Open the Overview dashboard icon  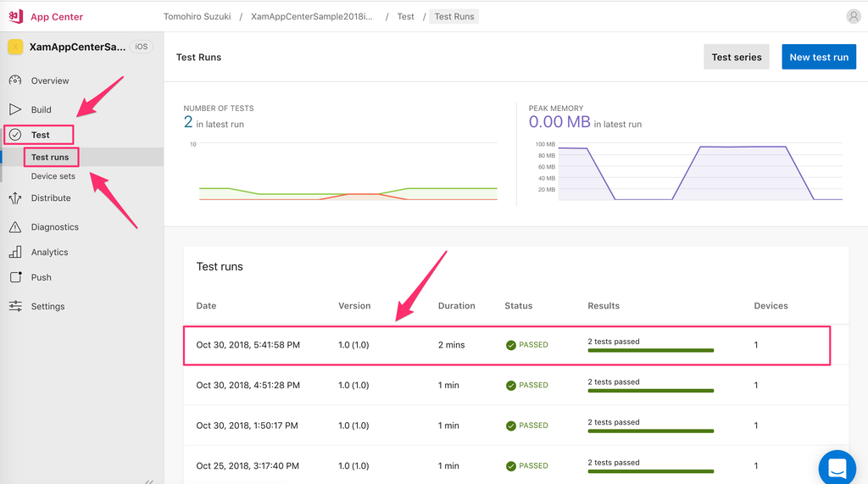pos(15,81)
